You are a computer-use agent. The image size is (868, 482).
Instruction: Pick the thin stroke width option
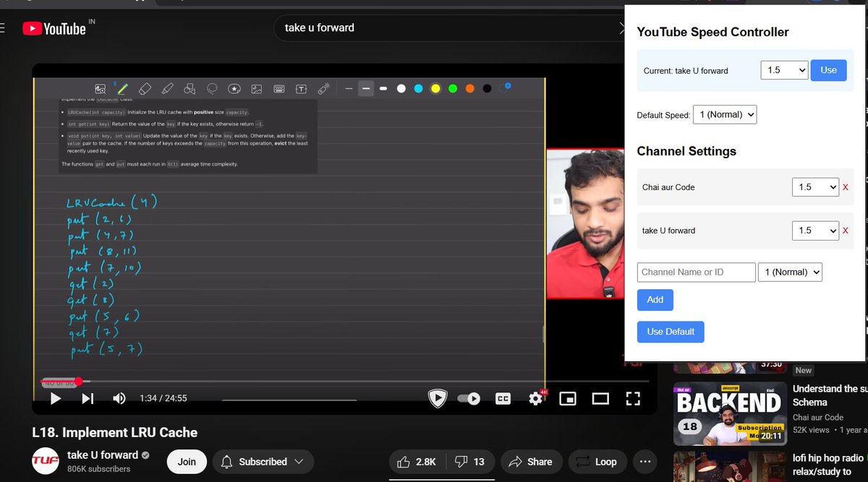[349, 89]
